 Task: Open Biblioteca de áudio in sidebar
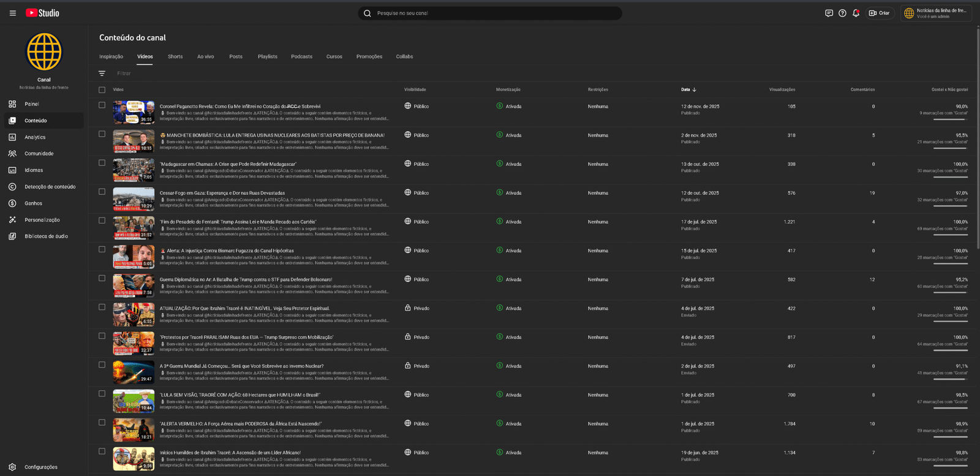tap(46, 236)
